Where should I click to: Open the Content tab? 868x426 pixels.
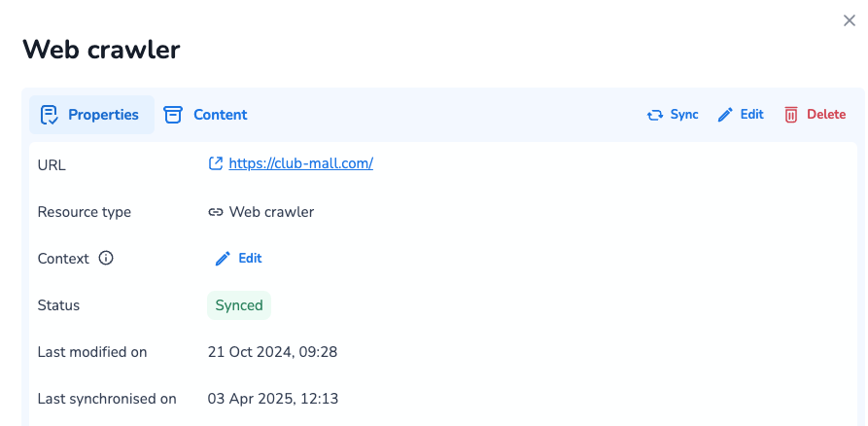click(x=220, y=115)
